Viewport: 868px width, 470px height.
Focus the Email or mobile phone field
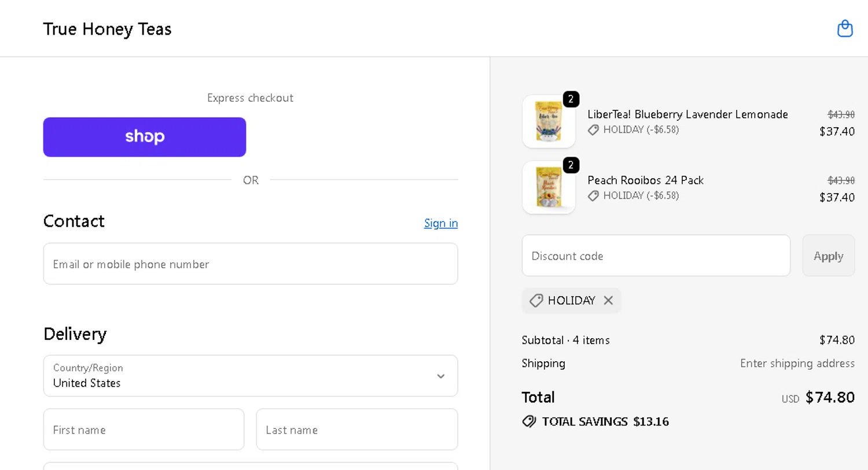tap(250, 264)
